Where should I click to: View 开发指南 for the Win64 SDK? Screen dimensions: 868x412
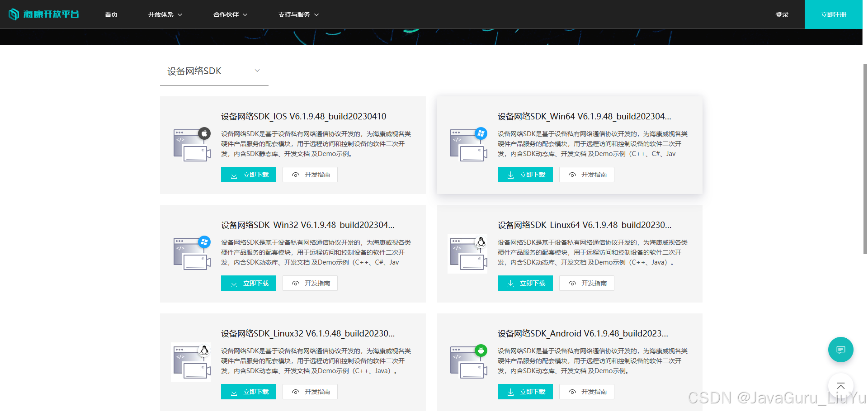pyautogui.click(x=587, y=175)
